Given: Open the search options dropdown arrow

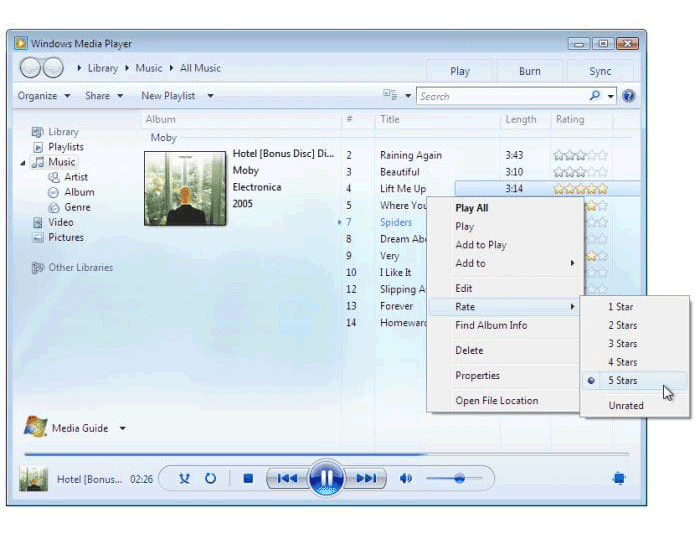Looking at the screenshot, I should [x=610, y=96].
